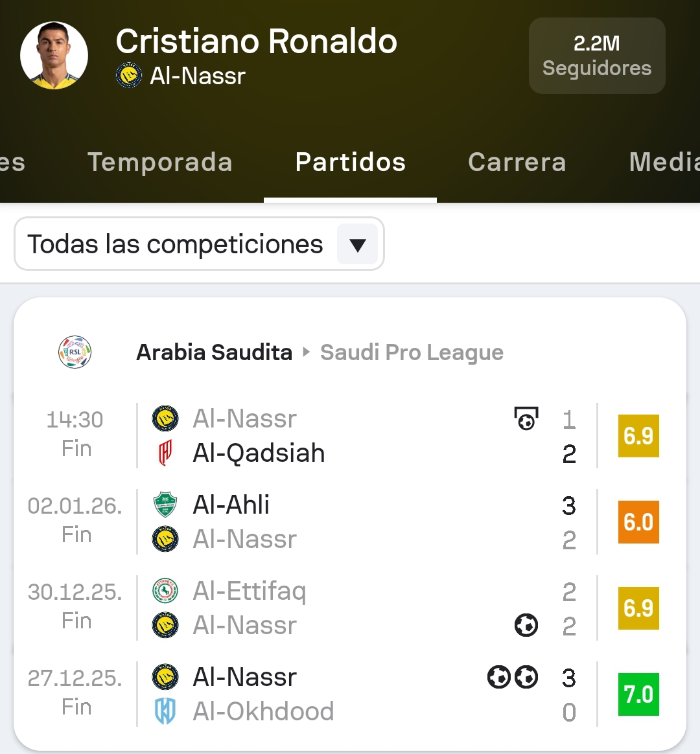The image size is (700, 754).
Task: Expand the Arabia Saudita breadcrumb arrow
Action: (307, 352)
